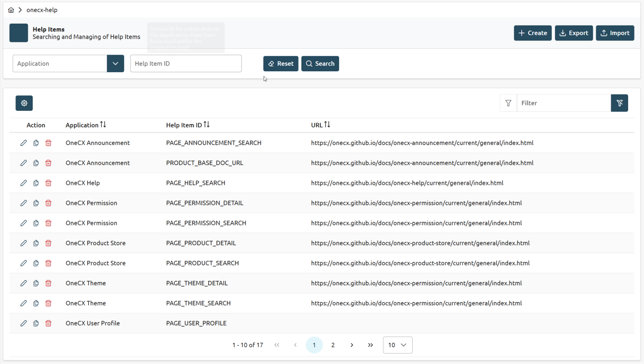Delete the PAGE_PERMISSION_DETAIL help item
Screen dimensions: 644x364
(x=48, y=203)
